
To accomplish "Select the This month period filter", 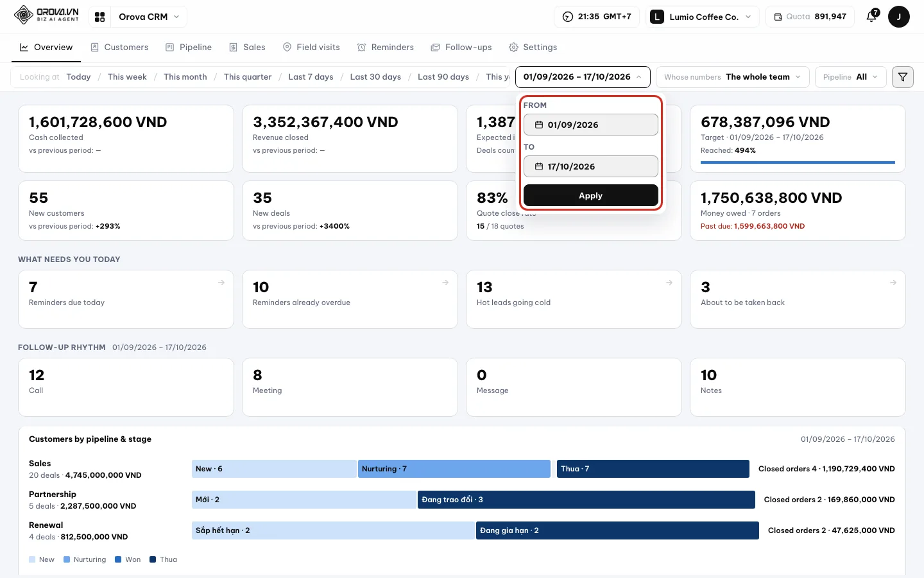I will click(x=185, y=77).
